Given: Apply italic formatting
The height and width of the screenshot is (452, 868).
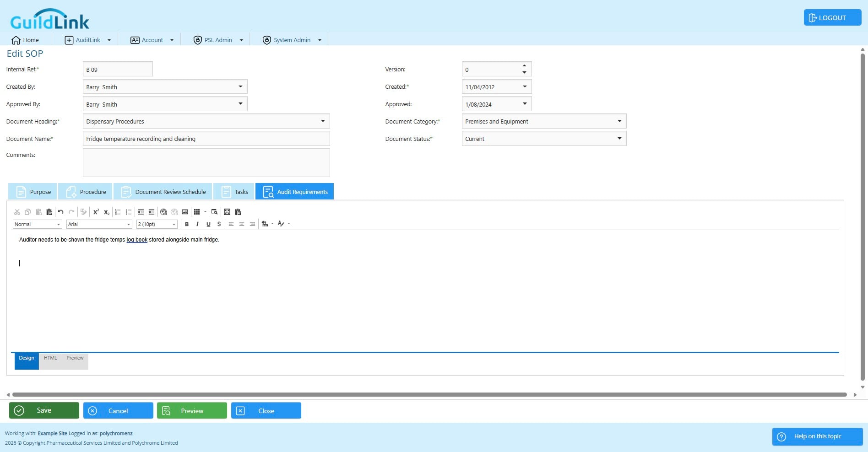Looking at the screenshot, I should click(197, 224).
